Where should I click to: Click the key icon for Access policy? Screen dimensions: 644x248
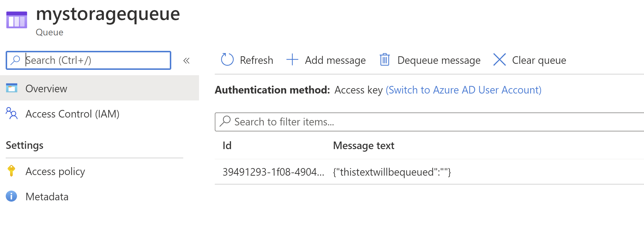pos(11,171)
